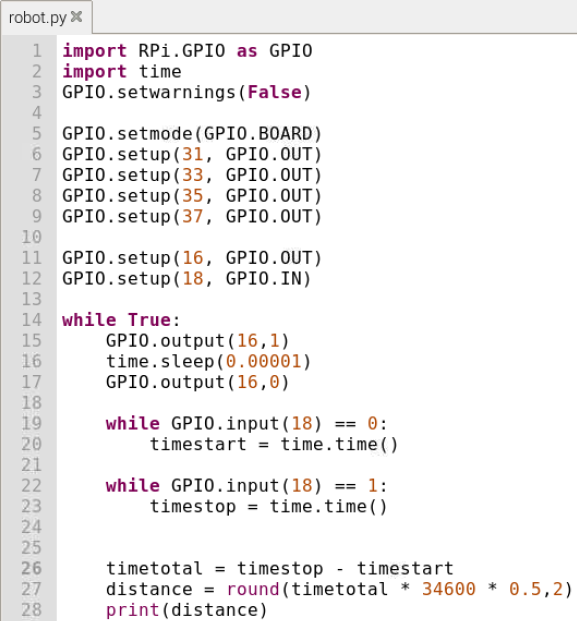Click the value 0.00001 in time.sleep
Viewport: 577px width, 621px height.
(263, 362)
